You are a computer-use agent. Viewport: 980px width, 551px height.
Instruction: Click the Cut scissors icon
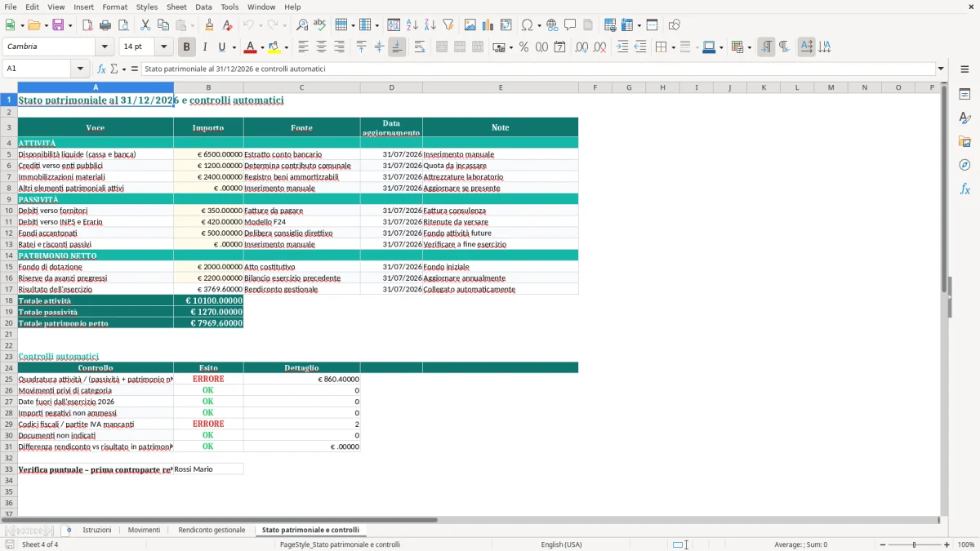pyautogui.click(x=145, y=25)
